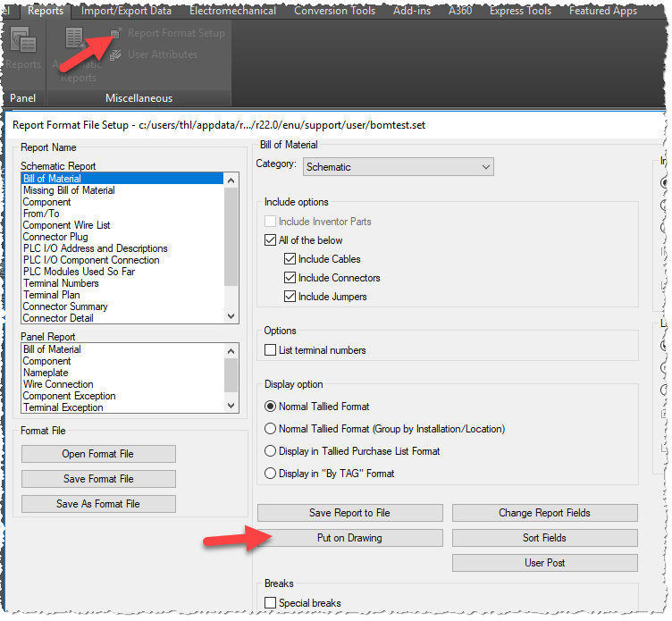Click User Post button

[x=545, y=563]
